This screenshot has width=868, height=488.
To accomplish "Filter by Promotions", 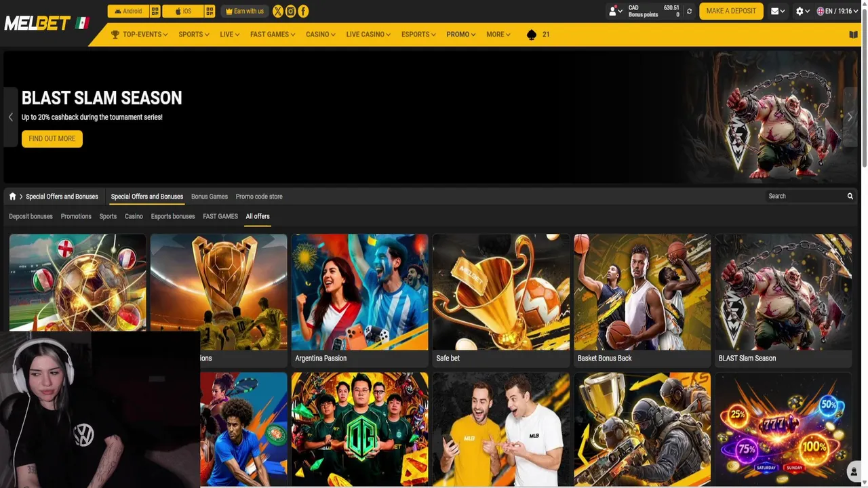I will [x=76, y=216].
